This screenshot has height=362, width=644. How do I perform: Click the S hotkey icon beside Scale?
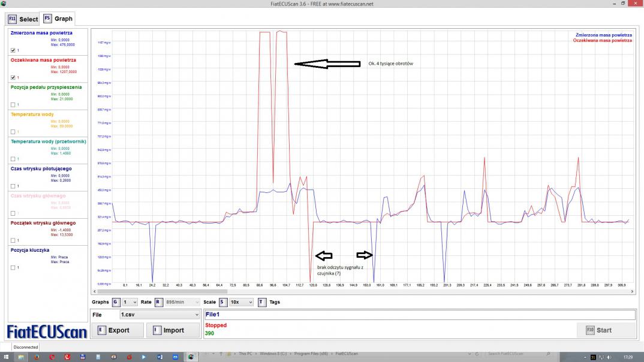tap(222, 302)
